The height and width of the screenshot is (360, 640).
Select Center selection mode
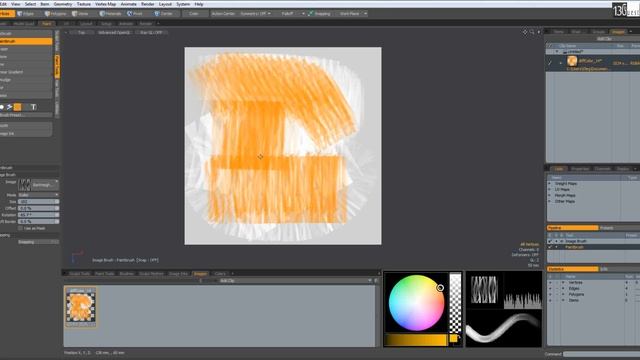click(164, 13)
